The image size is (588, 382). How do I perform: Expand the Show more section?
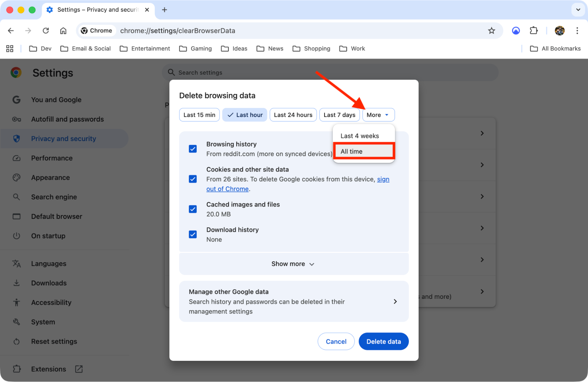[x=293, y=264]
